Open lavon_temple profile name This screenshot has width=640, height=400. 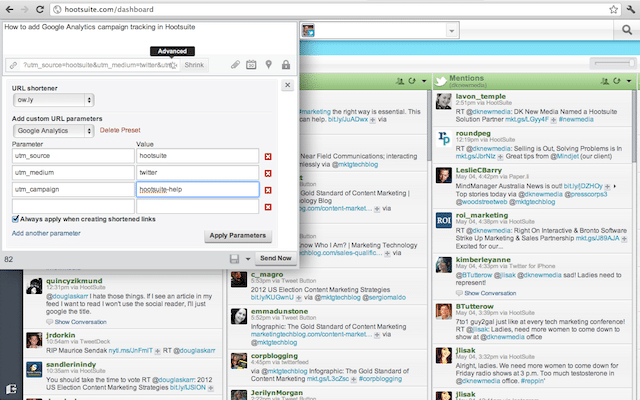(x=480, y=96)
